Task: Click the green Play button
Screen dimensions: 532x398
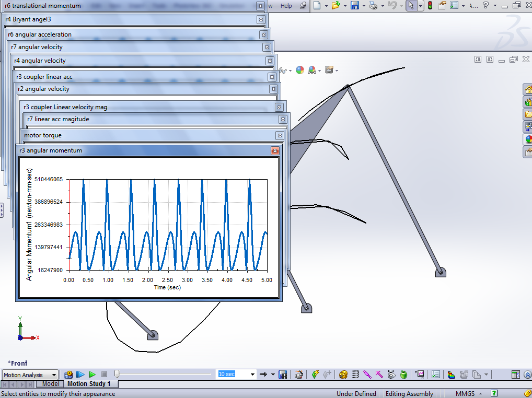Action: point(92,374)
